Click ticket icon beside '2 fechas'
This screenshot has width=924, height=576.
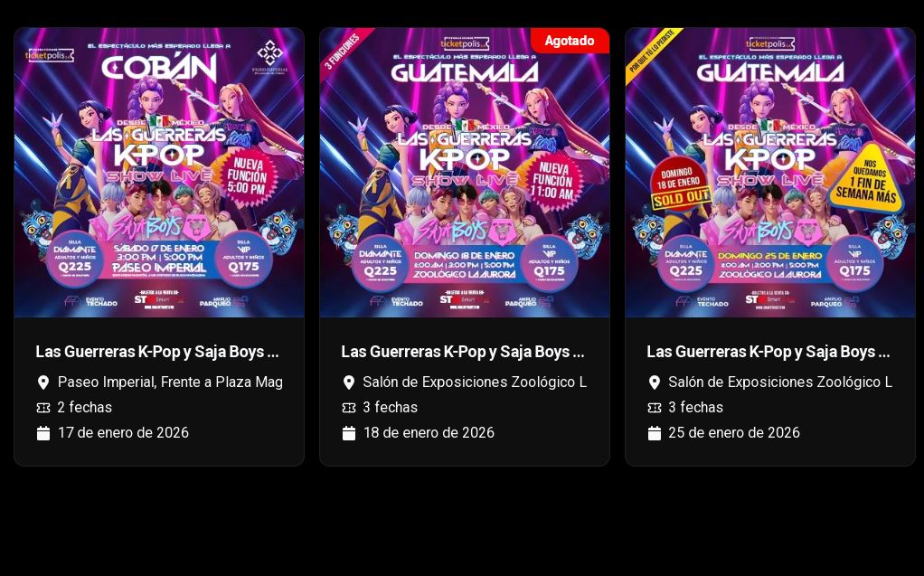[x=43, y=408]
